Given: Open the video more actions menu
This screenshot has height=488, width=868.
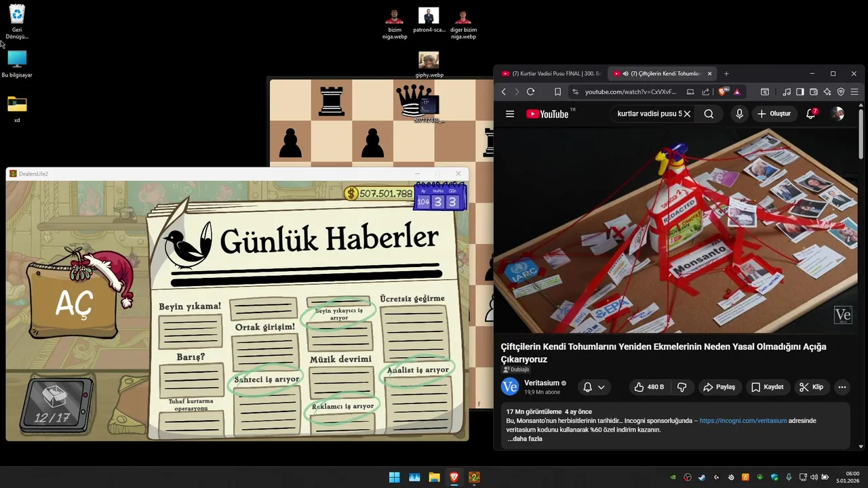Looking at the screenshot, I should pos(842,387).
